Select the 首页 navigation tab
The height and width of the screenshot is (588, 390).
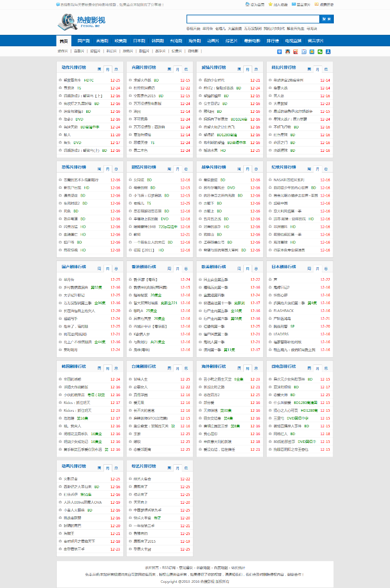click(x=64, y=41)
